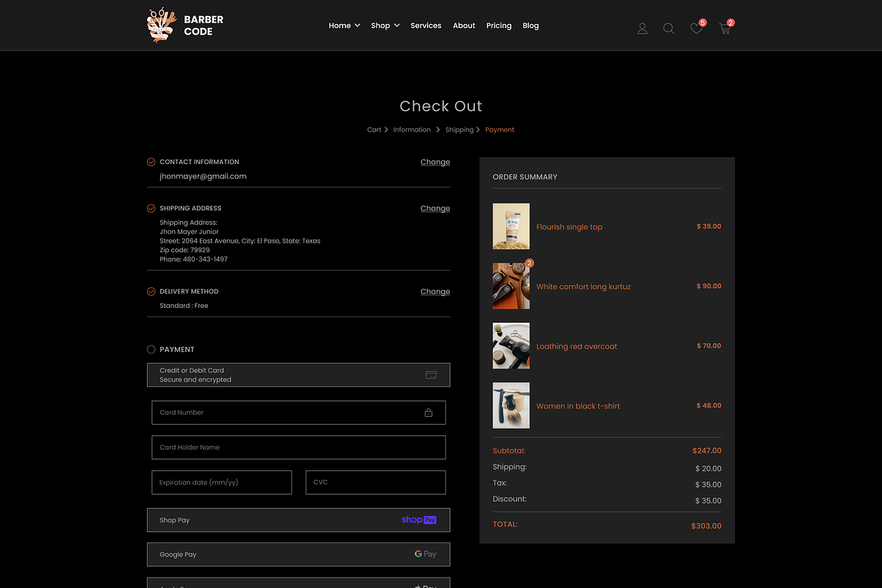Viewport: 882px width, 588px height.
Task: Click the Shop Pay logo
Action: point(419,520)
